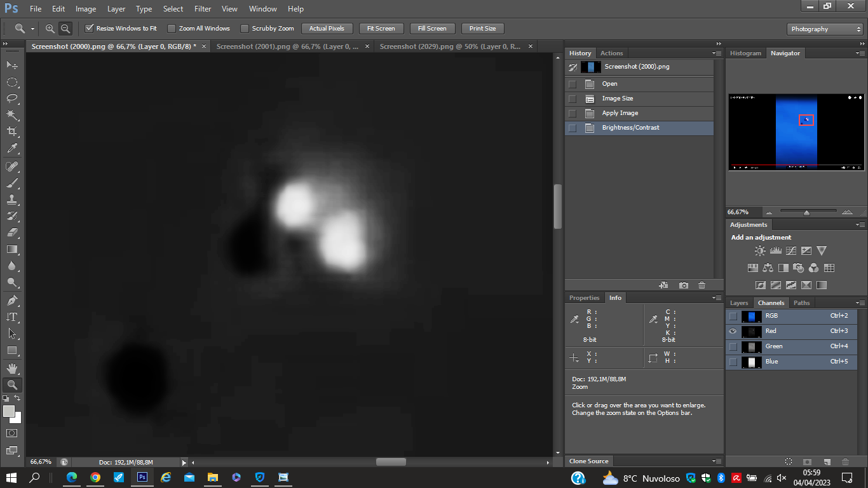
Task: Select the Magic Wand tool
Action: [12, 115]
